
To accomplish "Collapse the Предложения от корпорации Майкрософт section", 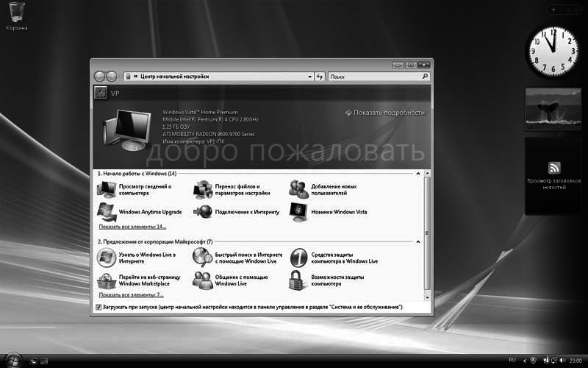I will (417, 242).
